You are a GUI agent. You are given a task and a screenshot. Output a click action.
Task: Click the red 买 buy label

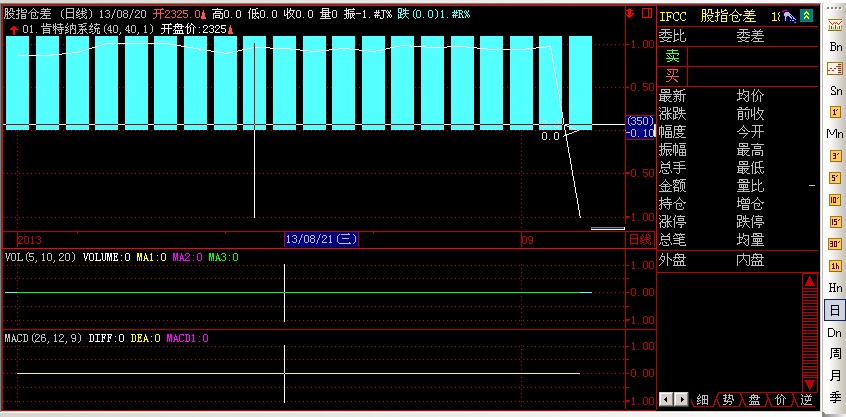click(672, 75)
